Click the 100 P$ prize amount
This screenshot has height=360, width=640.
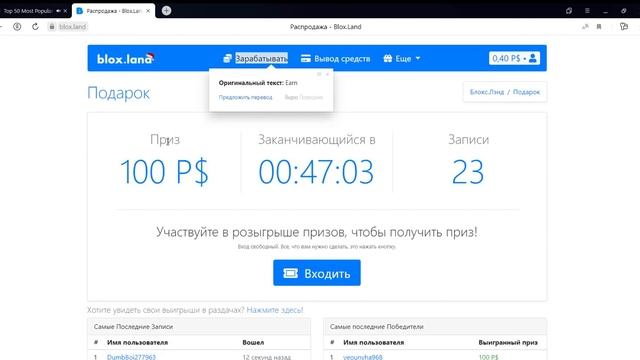pos(164,172)
